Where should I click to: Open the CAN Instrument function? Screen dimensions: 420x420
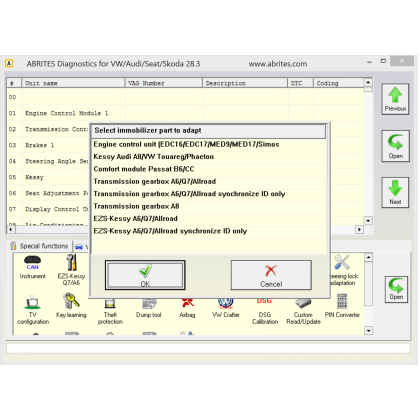click(x=32, y=267)
